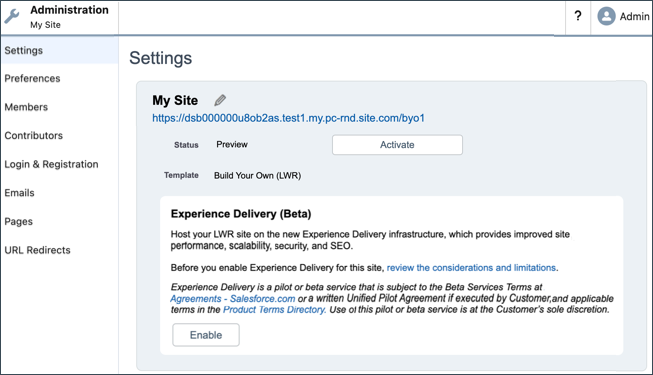653x375 pixels.
Task: Follow the review considerations and limitations link
Action: tap(471, 268)
